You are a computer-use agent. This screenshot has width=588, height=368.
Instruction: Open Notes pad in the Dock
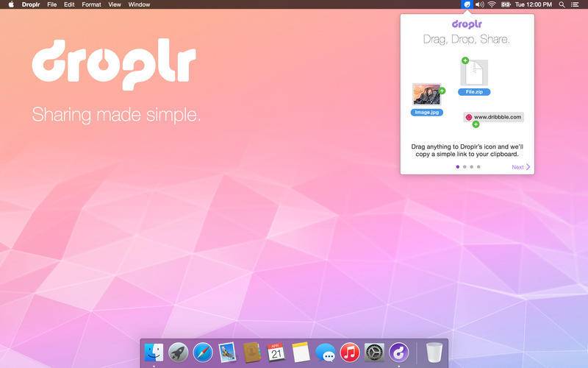[x=301, y=353]
